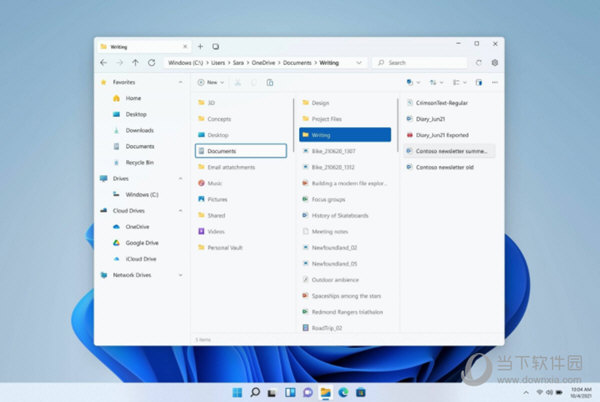600x402 pixels.
Task: Select the Pictures folder
Action: pos(241,199)
